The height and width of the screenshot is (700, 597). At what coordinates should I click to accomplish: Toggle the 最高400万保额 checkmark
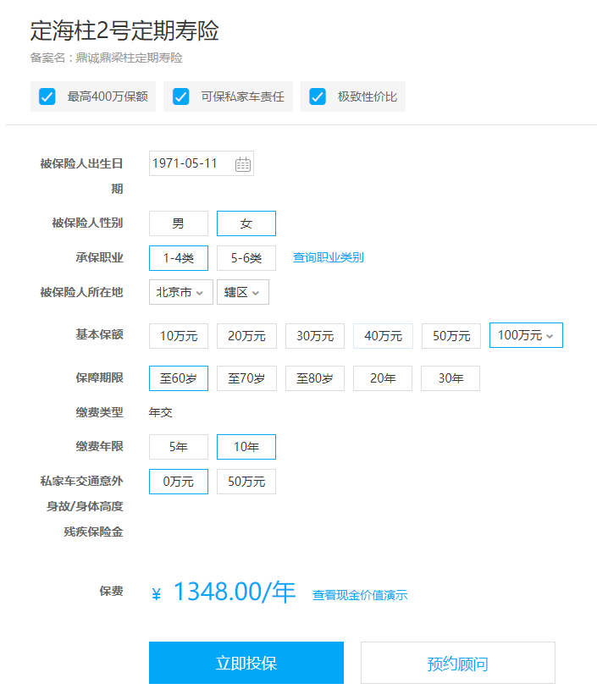tap(47, 96)
